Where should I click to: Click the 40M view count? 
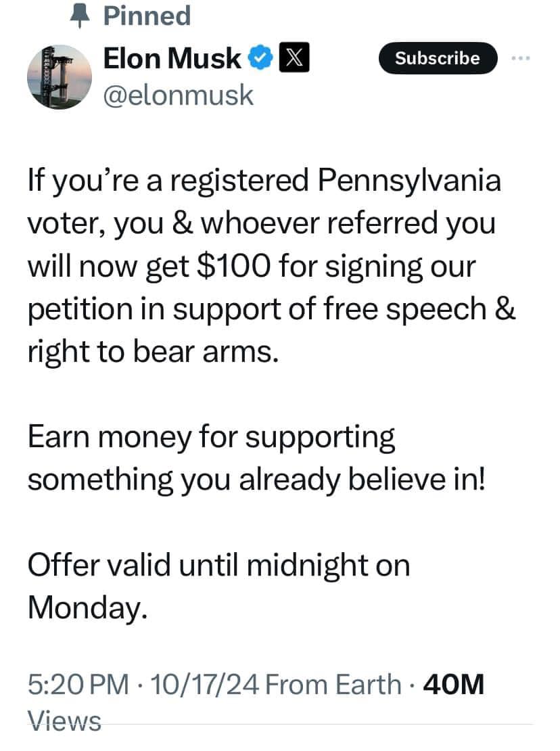(x=454, y=684)
